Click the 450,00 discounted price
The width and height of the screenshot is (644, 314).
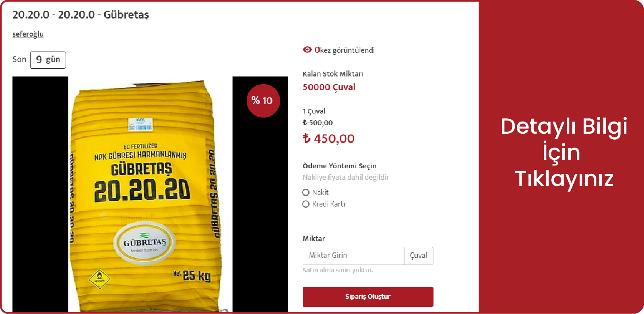334,138
